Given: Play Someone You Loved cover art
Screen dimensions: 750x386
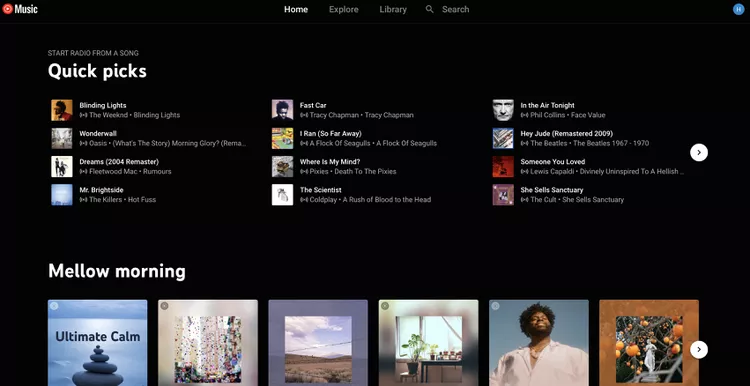Looking at the screenshot, I should point(503,166).
